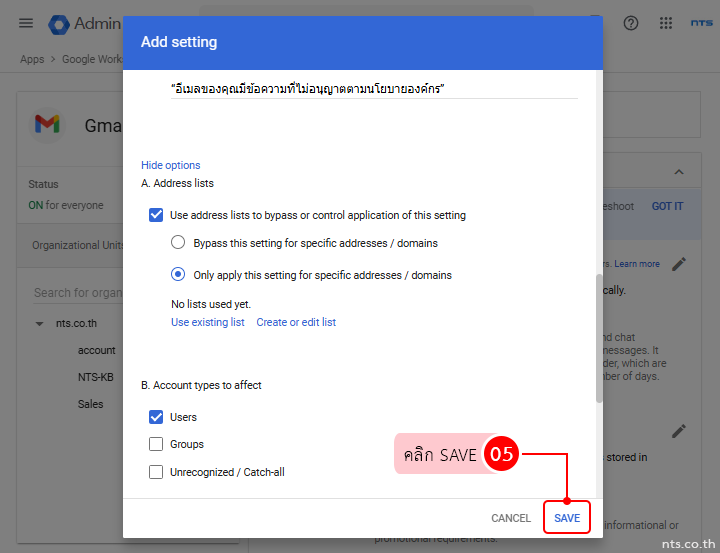Image resolution: width=720 pixels, height=553 pixels.
Task: Open the Google apps grid launcher
Action: click(x=666, y=23)
